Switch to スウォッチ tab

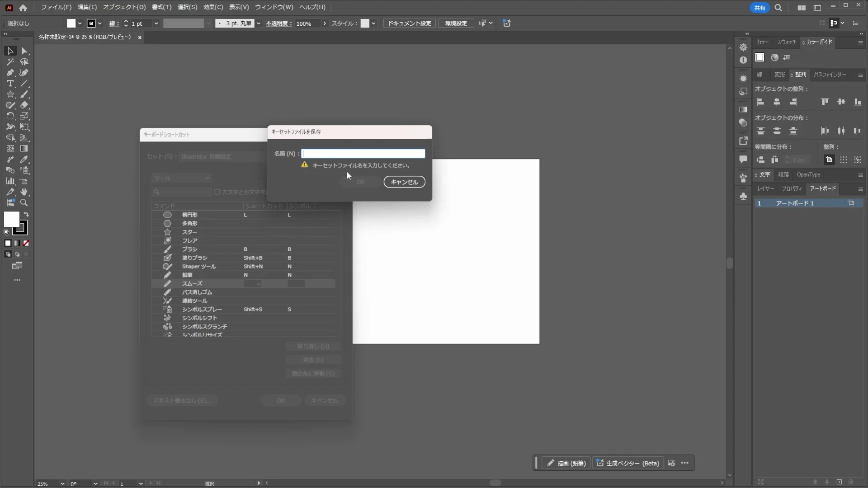click(x=786, y=42)
